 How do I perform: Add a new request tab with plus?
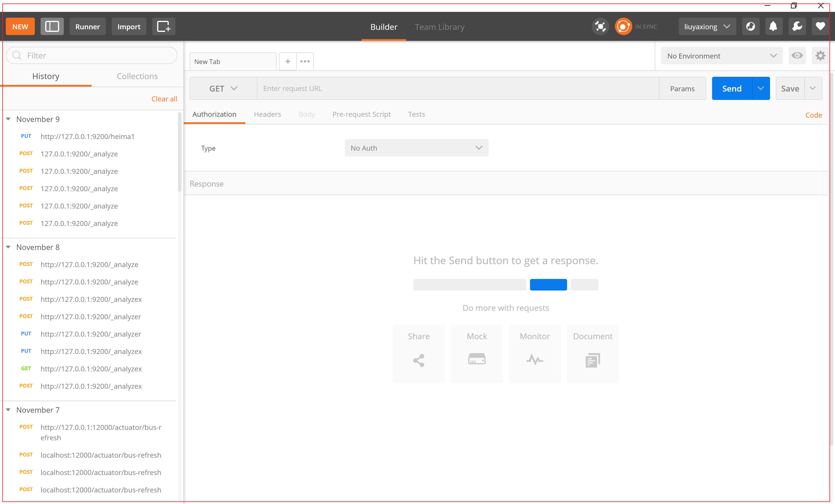tap(288, 61)
